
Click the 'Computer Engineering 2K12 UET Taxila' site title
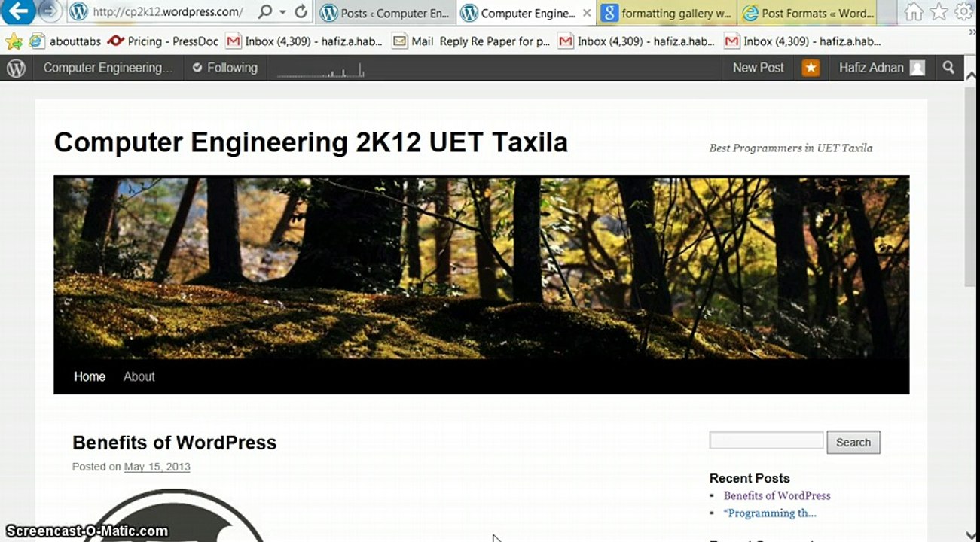[310, 142]
